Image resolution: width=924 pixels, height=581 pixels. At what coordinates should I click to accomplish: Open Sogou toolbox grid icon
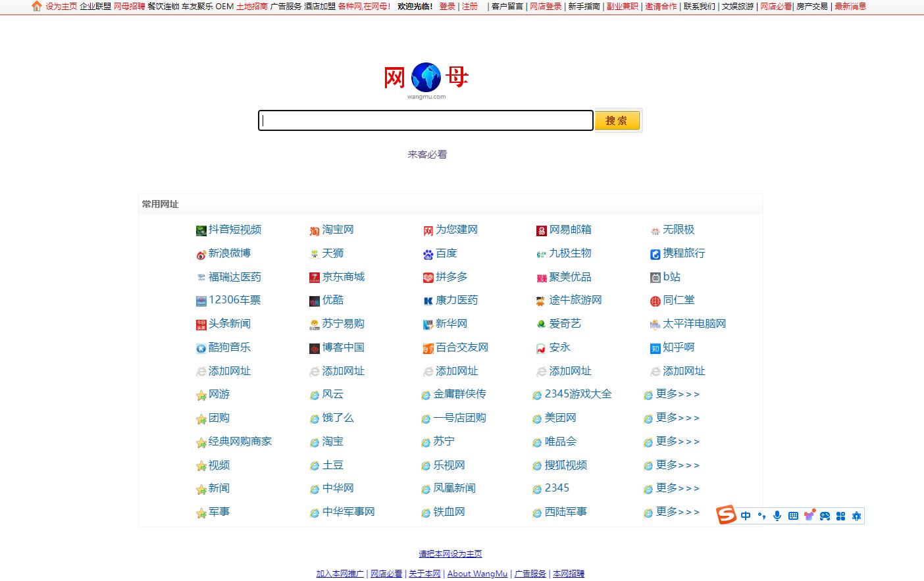(840, 516)
